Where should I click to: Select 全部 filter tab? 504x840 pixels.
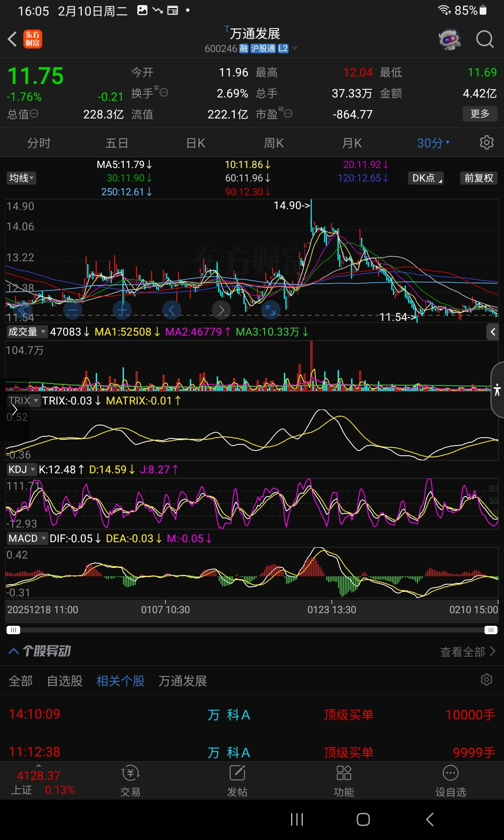pos(21,681)
